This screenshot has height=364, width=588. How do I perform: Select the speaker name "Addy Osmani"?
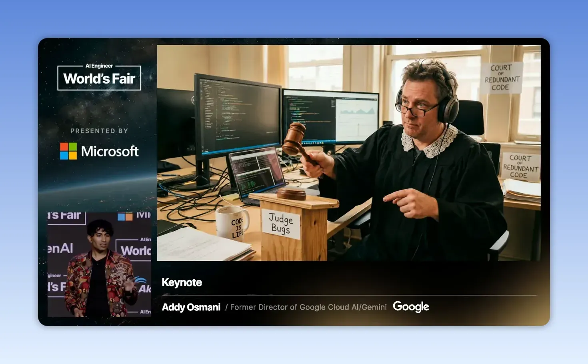(191, 307)
